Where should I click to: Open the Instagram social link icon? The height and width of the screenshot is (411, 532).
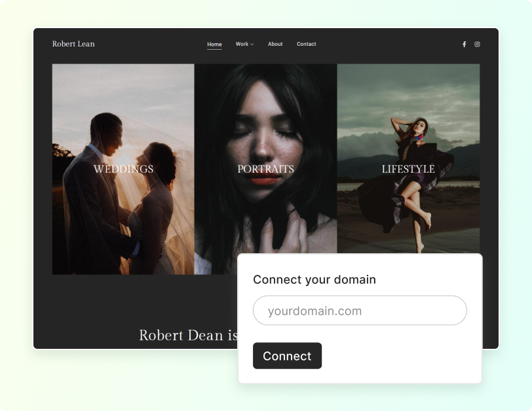click(x=477, y=45)
